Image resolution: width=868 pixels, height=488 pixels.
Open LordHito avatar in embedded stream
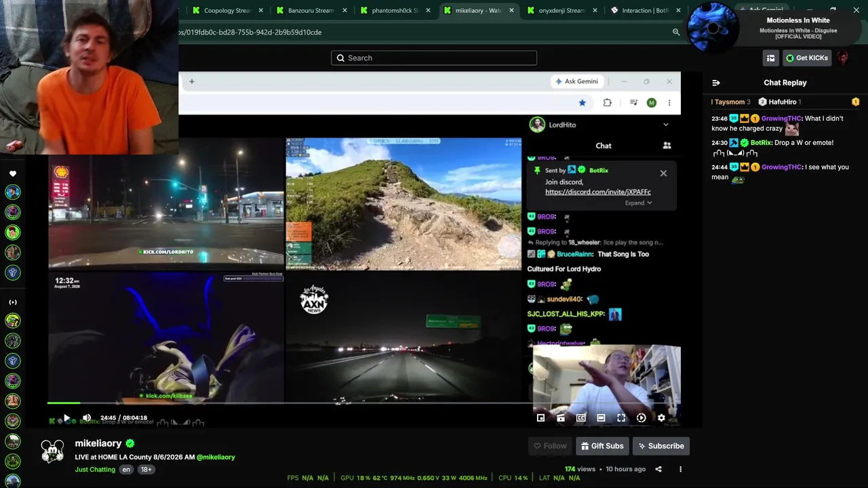click(538, 125)
